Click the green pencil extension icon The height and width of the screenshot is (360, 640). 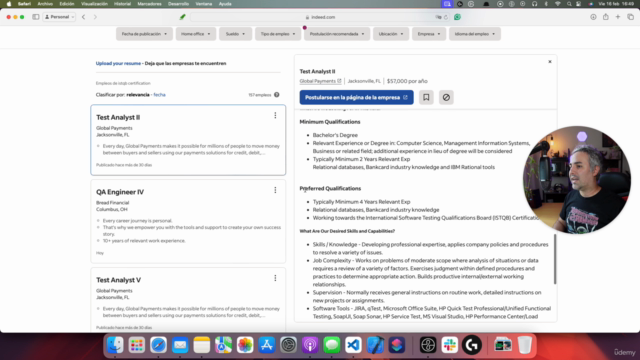click(182, 17)
